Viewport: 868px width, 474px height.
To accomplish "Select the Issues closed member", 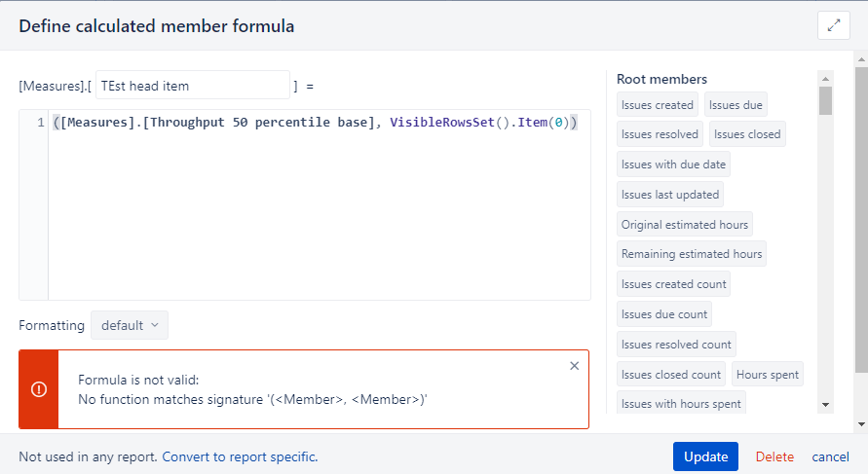I will pos(747,134).
